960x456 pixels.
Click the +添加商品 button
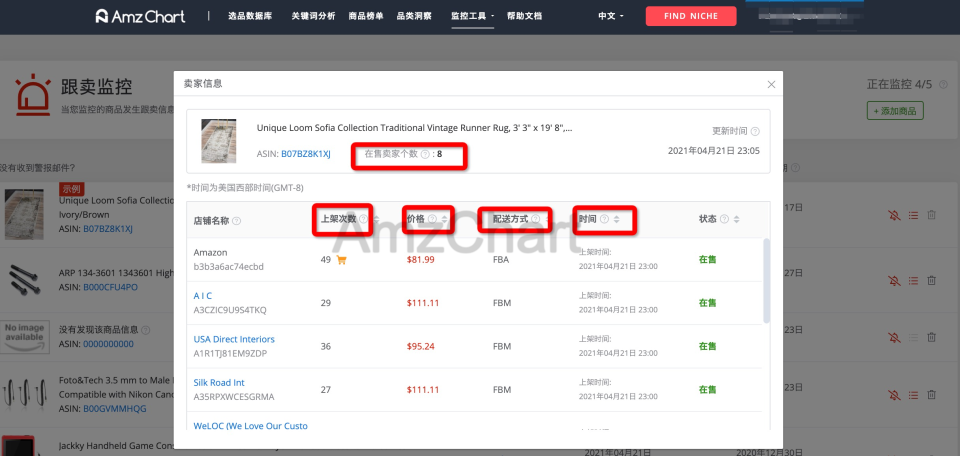[895, 111]
